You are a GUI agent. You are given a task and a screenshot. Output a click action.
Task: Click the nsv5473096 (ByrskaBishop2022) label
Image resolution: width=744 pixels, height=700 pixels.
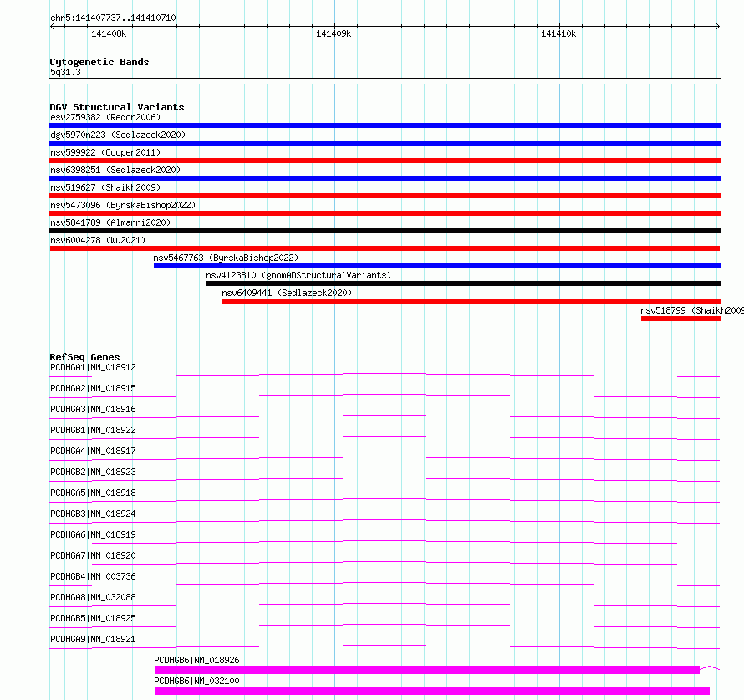(123, 205)
